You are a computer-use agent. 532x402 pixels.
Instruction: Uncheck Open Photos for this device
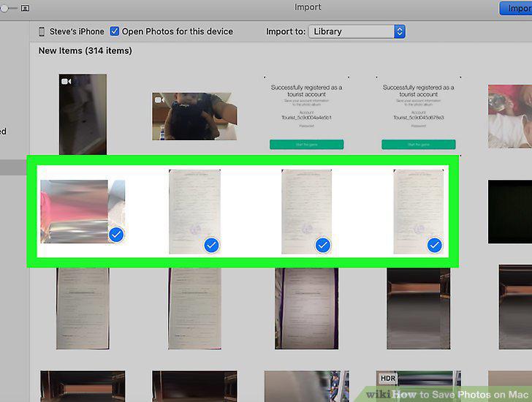tap(114, 31)
